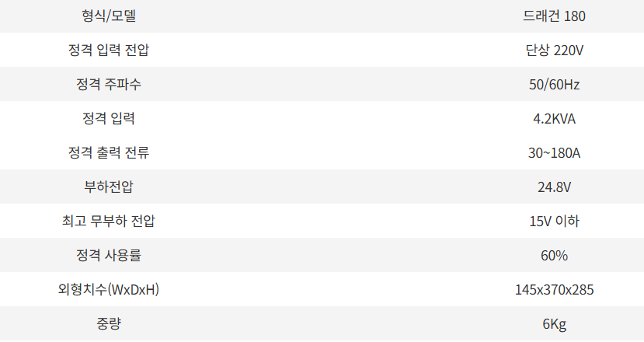The width and height of the screenshot is (644, 342).
Task: Click the 중량 label
Action: pos(109,323)
